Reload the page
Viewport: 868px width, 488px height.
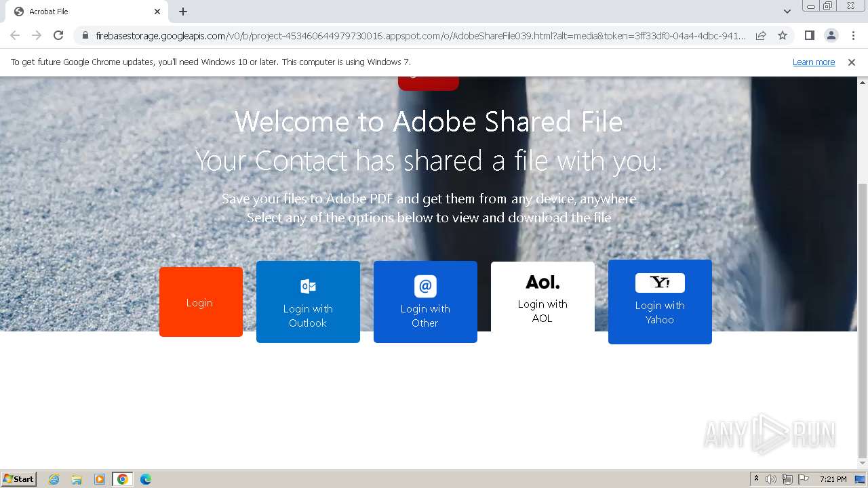(58, 35)
